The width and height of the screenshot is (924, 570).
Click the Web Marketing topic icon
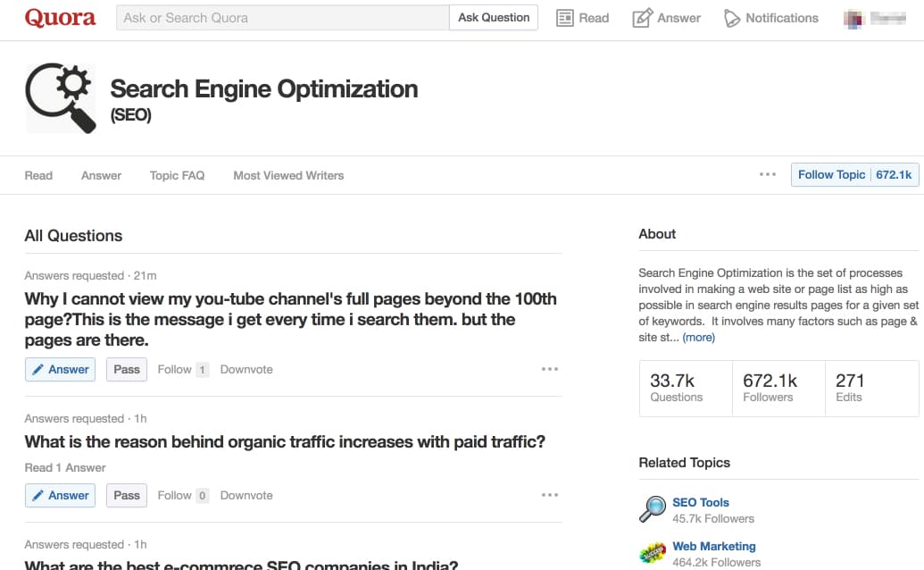(653, 553)
